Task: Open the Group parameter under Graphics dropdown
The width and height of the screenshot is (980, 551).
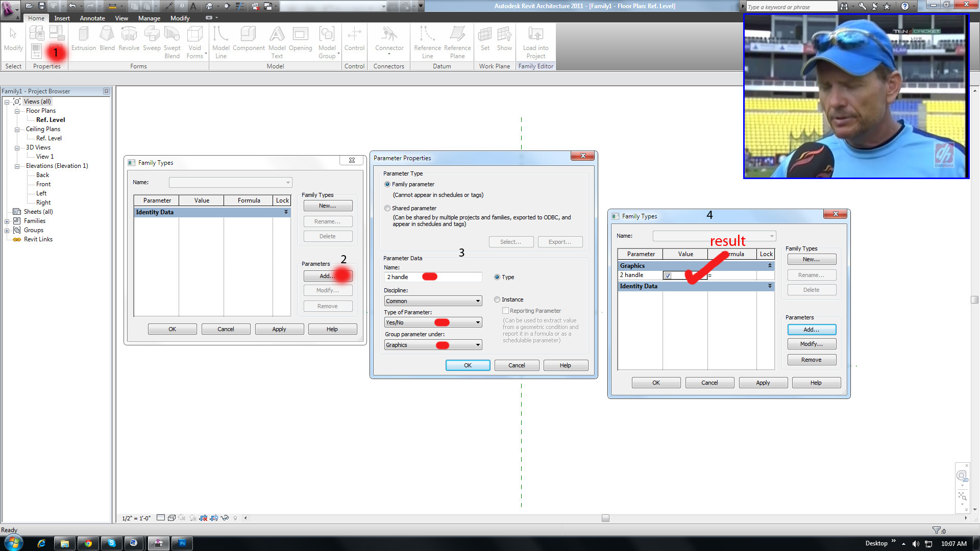Action: point(432,345)
